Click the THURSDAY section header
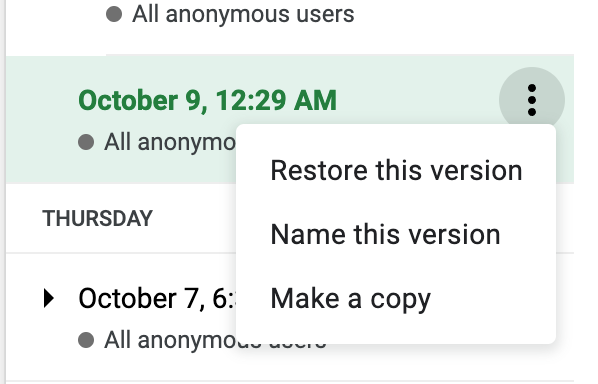The height and width of the screenshot is (384, 598). pyautogui.click(x=98, y=219)
